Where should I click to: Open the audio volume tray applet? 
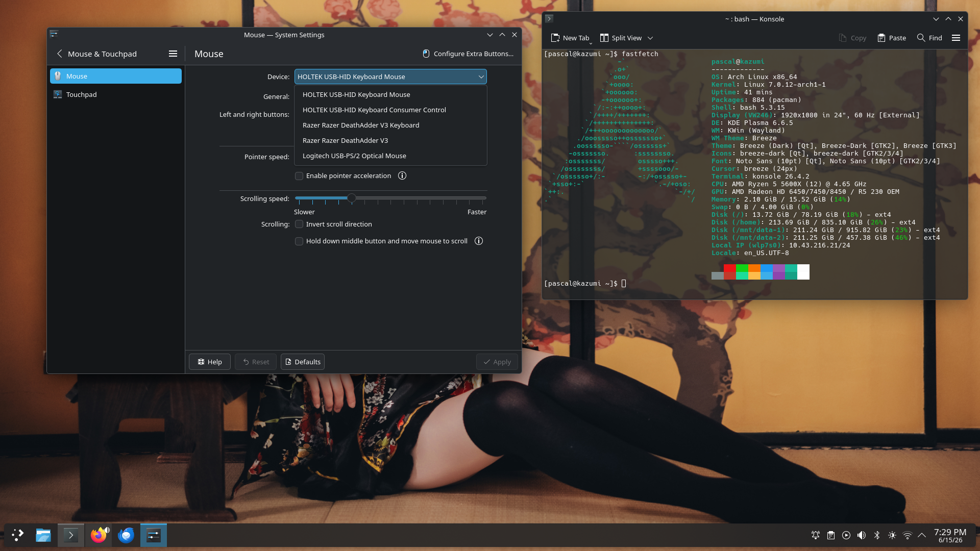[862, 535]
